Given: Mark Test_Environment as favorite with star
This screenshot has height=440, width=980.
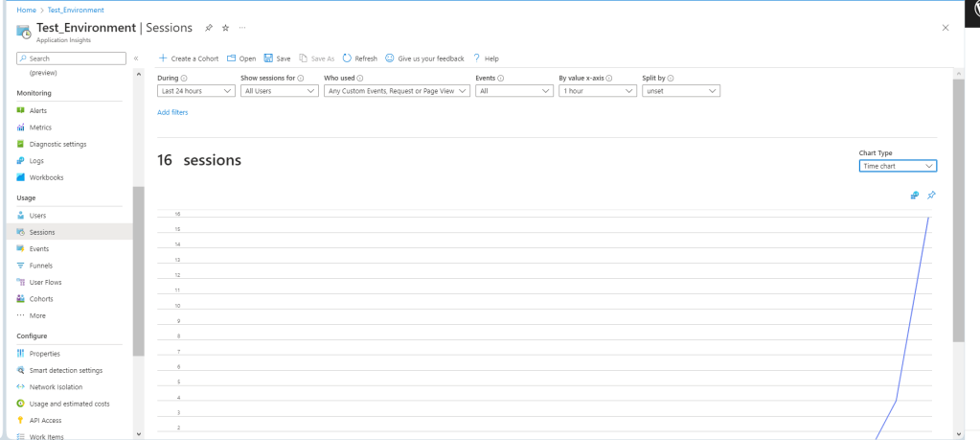Looking at the screenshot, I should [x=225, y=28].
